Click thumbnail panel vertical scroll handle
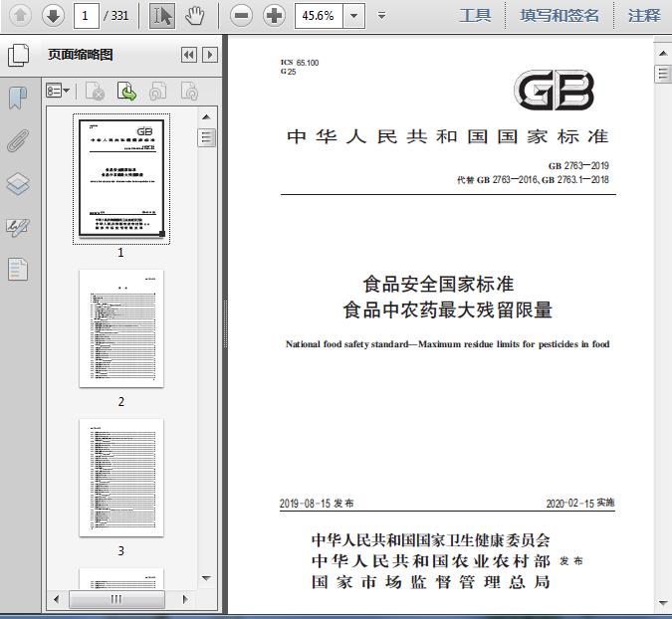This screenshot has height=619, width=672. [x=206, y=137]
